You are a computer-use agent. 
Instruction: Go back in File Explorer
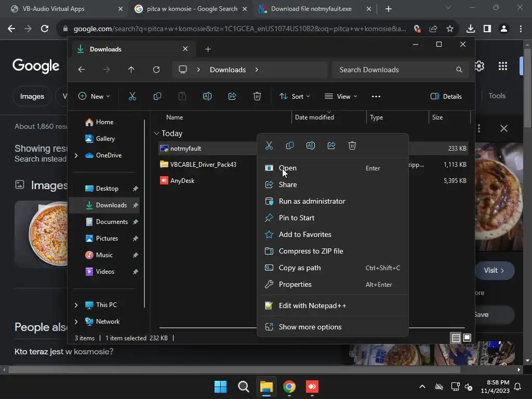[82, 70]
